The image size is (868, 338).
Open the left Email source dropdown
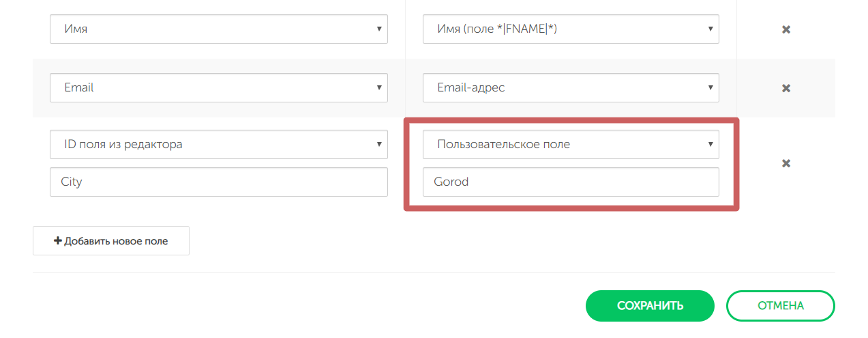coord(218,87)
